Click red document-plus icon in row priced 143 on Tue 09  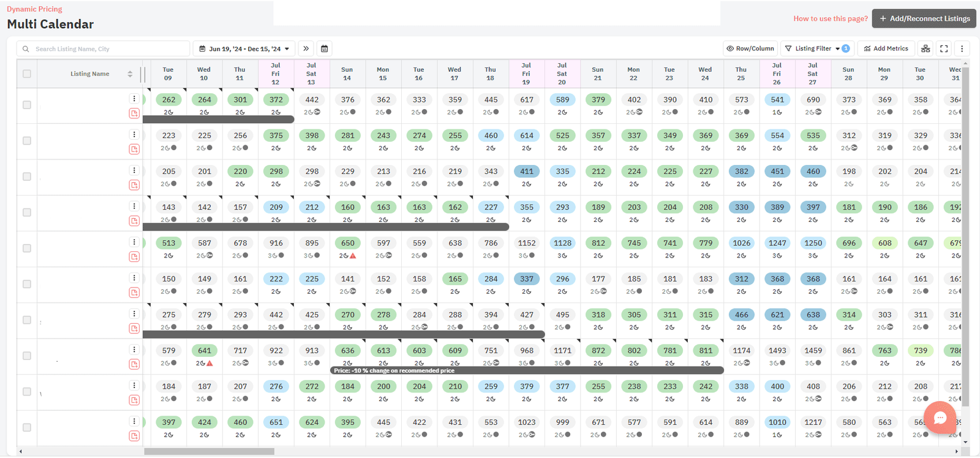point(134,221)
